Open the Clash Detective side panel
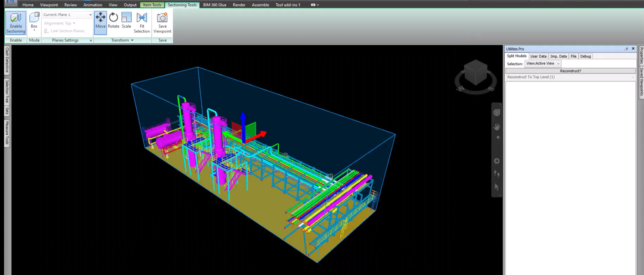The height and width of the screenshot is (275, 644). tap(7, 60)
